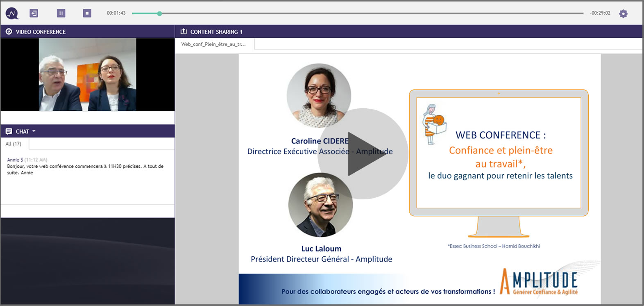Viewport: 644px width, 306px height.
Task: Click Annie's message about 11H30 start
Action: click(x=85, y=169)
